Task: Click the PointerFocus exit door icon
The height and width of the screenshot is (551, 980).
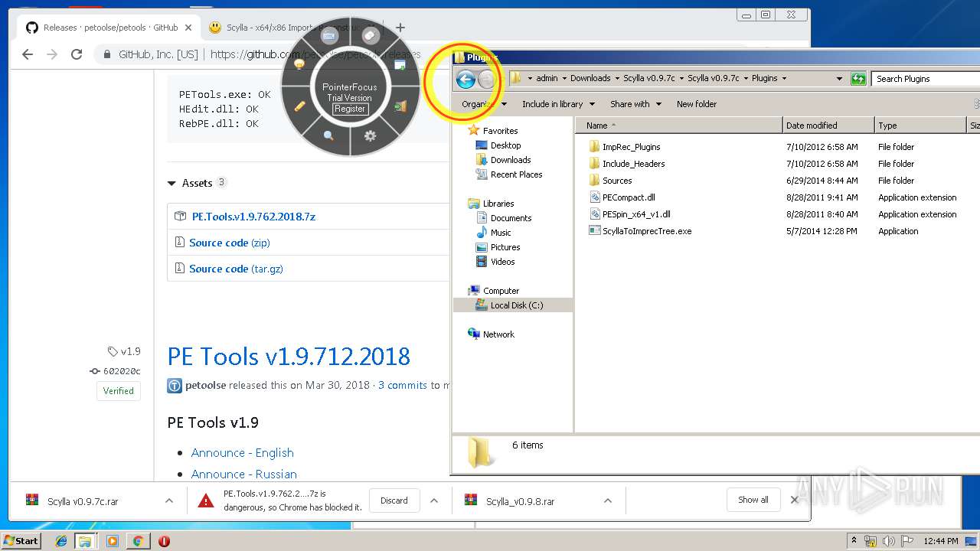Action: point(400,106)
